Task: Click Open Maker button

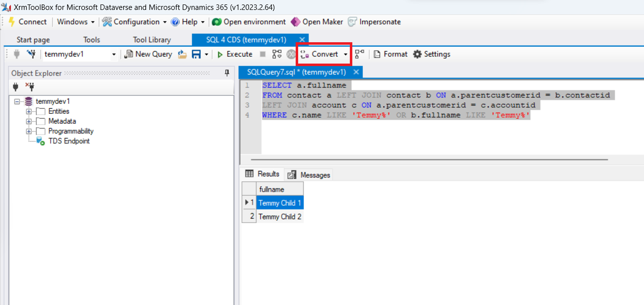Action: click(317, 22)
